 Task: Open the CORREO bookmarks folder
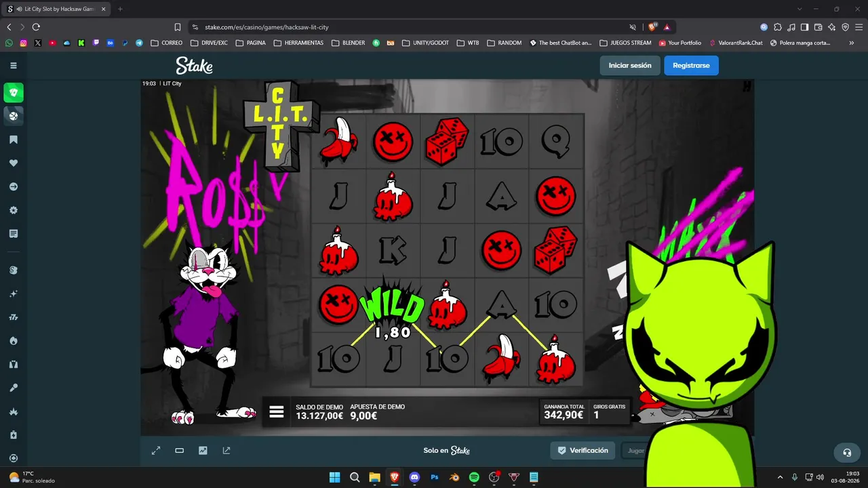pyautogui.click(x=167, y=43)
